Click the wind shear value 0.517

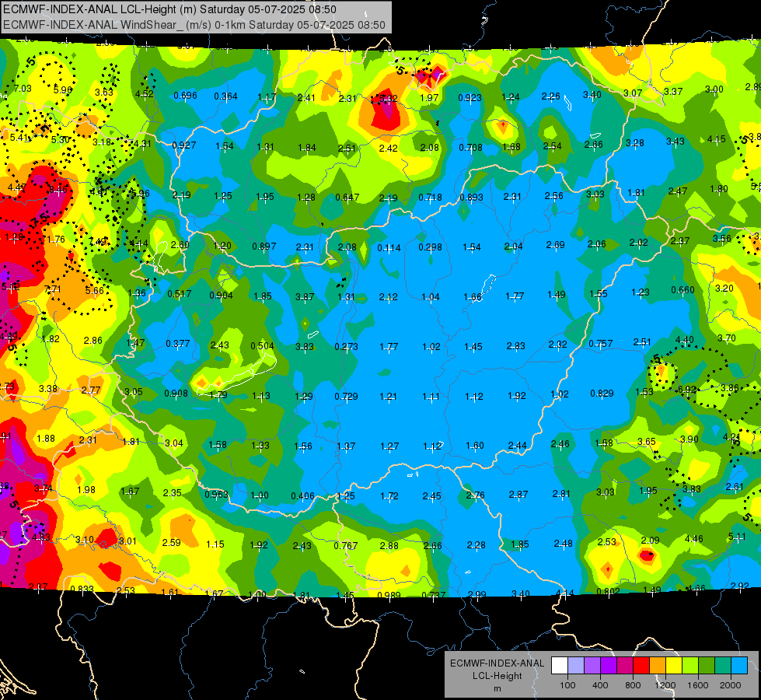[x=179, y=293]
